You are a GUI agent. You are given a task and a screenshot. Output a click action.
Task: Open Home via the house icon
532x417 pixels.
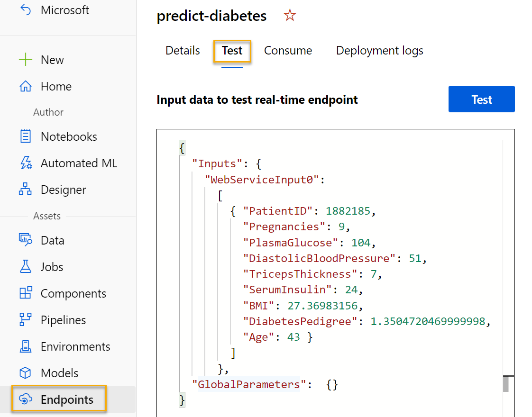[25, 87]
